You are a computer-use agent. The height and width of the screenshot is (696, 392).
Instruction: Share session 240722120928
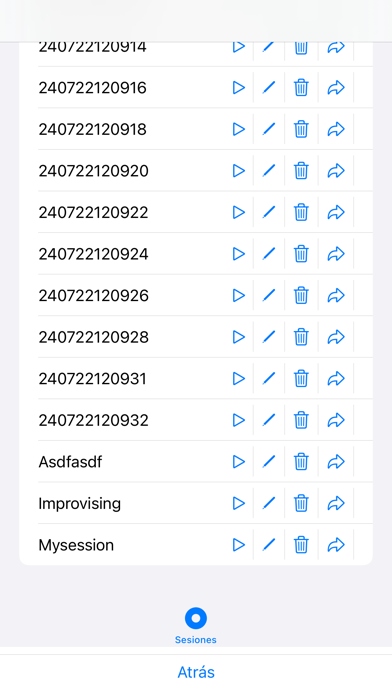pos(336,337)
